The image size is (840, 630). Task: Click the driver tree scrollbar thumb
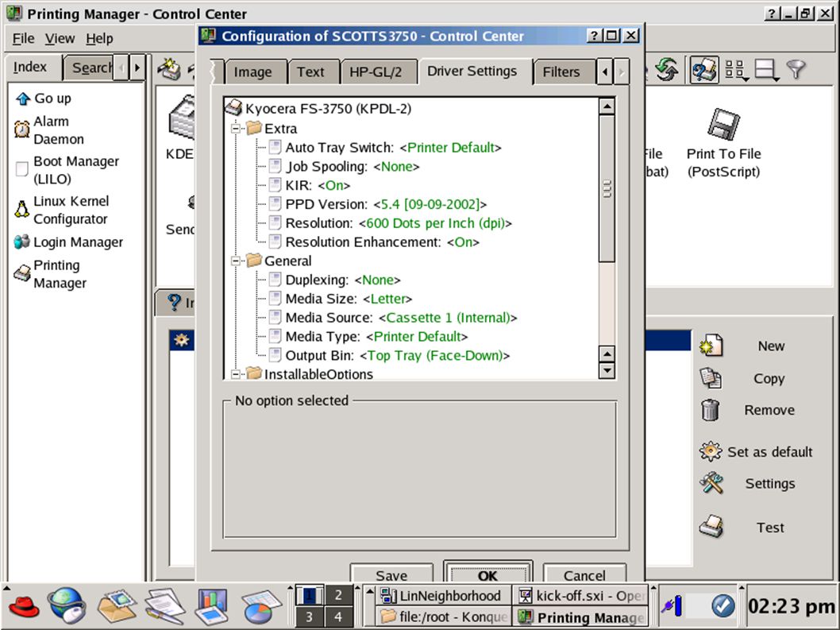click(x=607, y=189)
